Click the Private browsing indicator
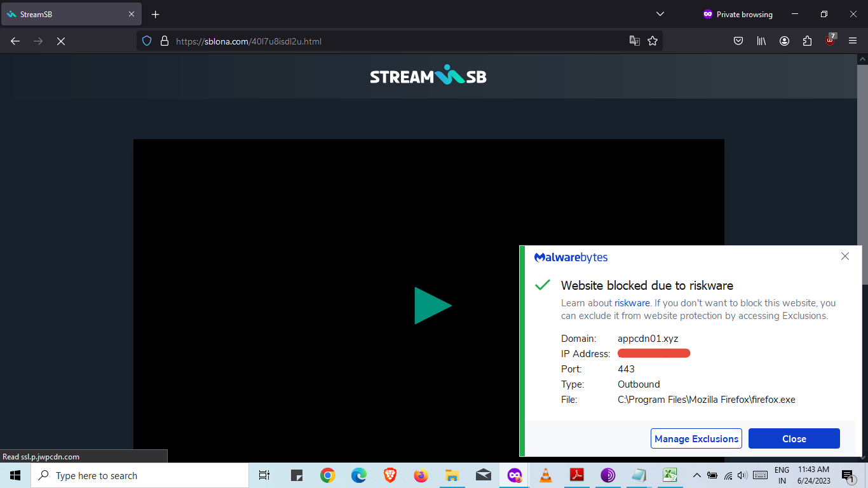 tap(738, 14)
